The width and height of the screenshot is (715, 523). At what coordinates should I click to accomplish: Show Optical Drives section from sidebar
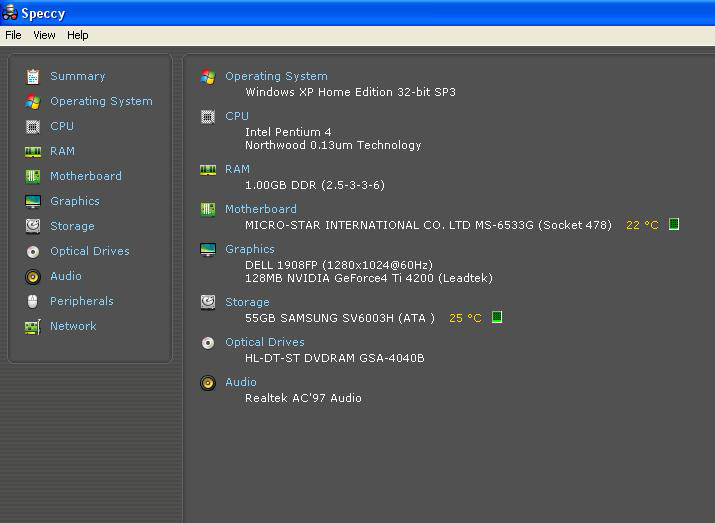(x=90, y=251)
